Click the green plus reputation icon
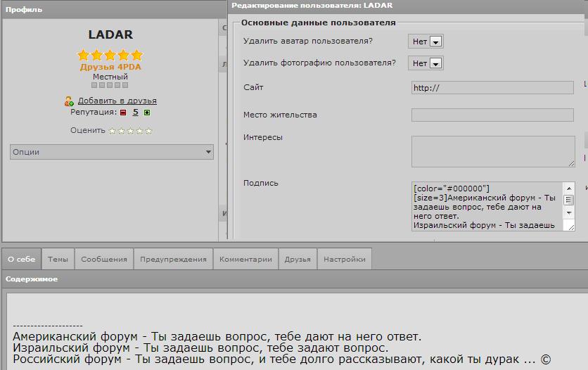 pos(147,113)
